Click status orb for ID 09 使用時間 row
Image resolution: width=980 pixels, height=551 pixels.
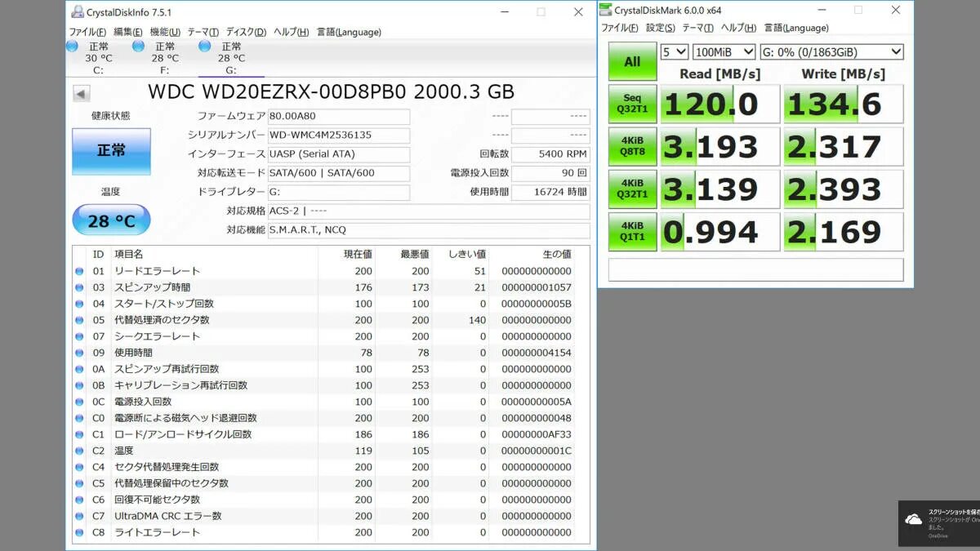point(80,353)
